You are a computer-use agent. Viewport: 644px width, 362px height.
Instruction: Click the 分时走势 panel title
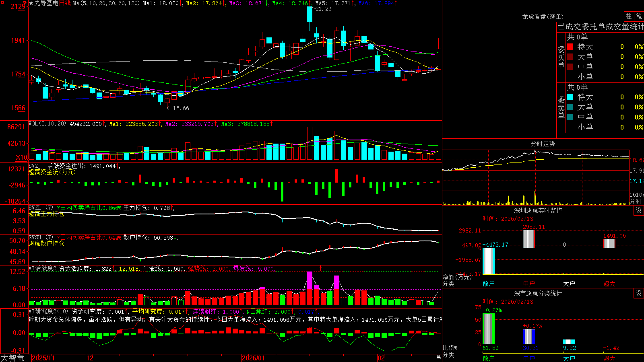click(x=543, y=144)
